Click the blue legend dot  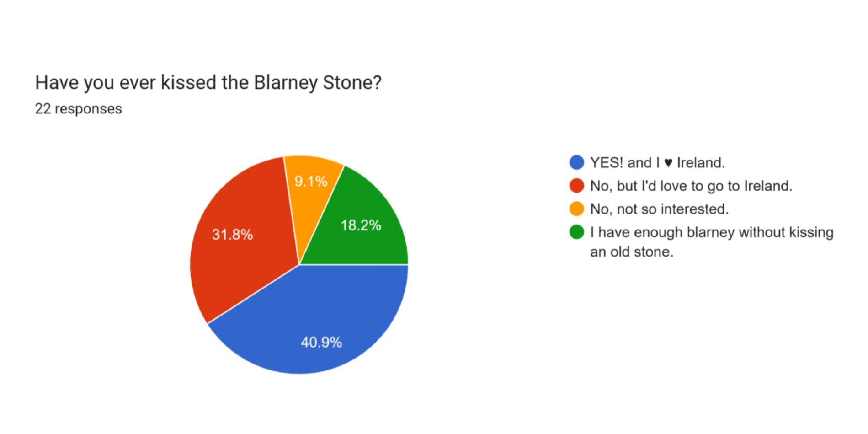(x=576, y=162)
